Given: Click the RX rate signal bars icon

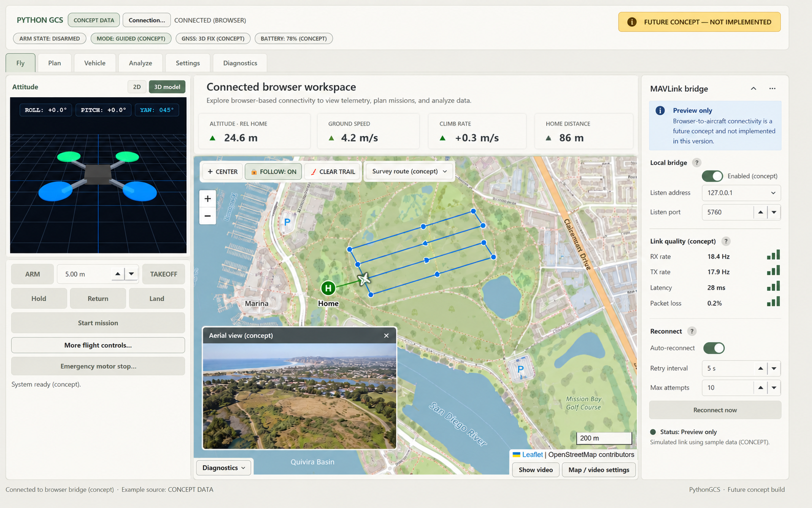Looking at the screenshot, I should point(773,255).
